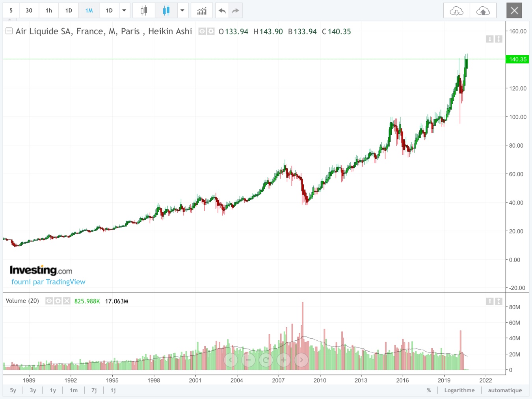This screenshot has height=399, width=532.
Task: Select the 1D interval next to 1h
Action: (x=69, y=11)
